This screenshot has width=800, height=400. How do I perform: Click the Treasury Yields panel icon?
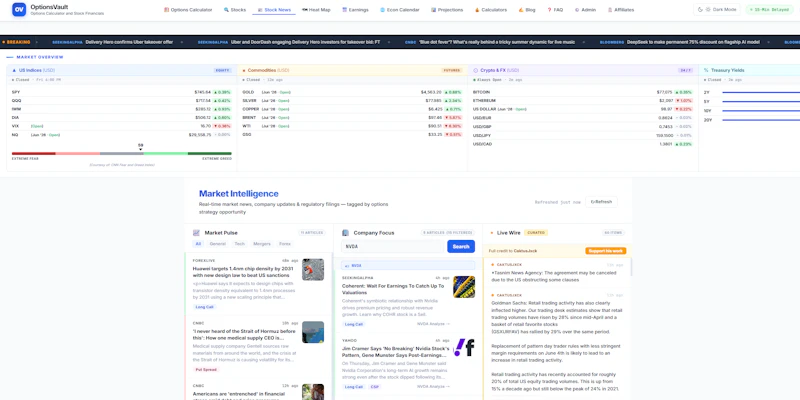point(706,70)
